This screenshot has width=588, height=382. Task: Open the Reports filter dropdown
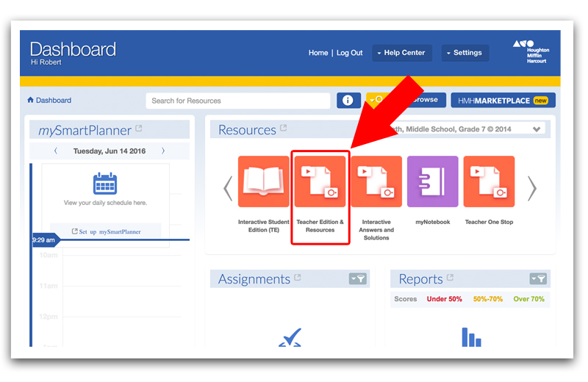pos(538,279)
